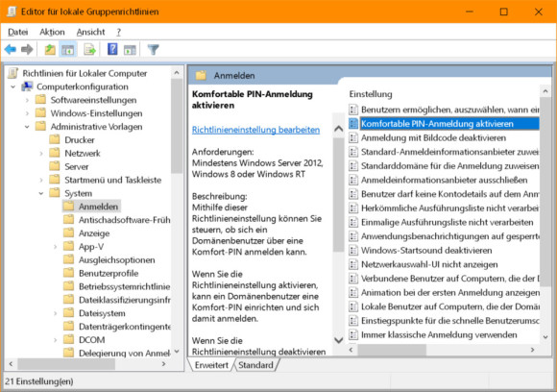
Task: Expand the Netzwerk folder arrow
Action: [41, 154]
